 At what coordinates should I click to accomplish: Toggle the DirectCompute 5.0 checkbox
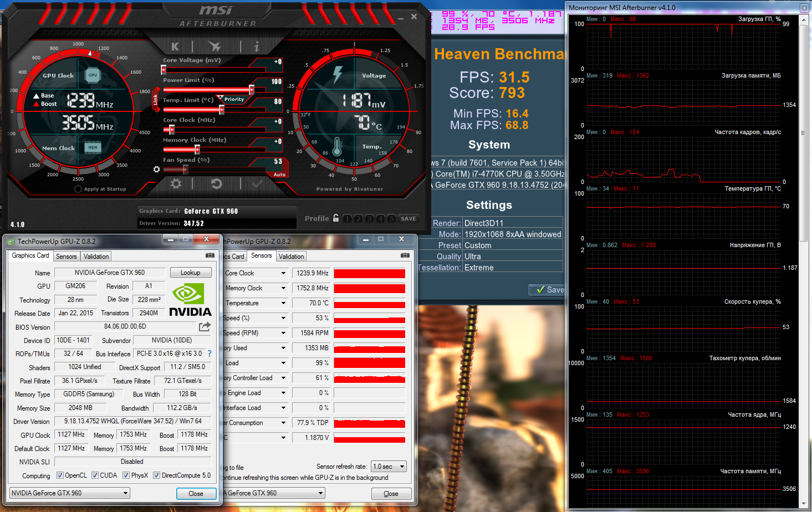coord(156,475)
